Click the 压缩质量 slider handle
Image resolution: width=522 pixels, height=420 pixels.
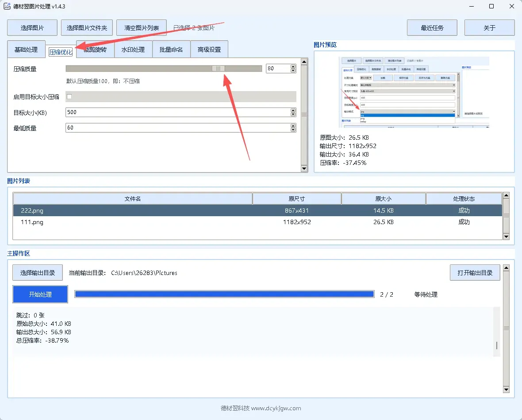219,69
